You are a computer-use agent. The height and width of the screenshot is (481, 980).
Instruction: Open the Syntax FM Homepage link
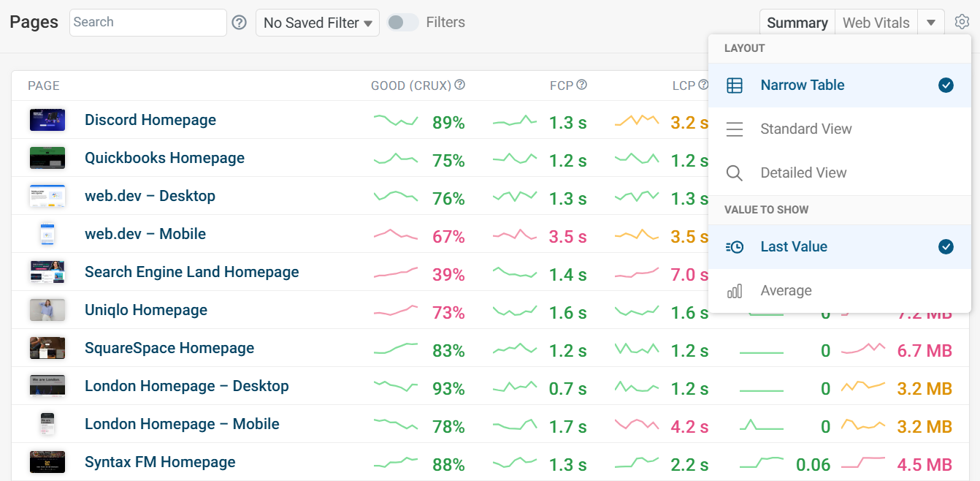(x=161, y=462)
